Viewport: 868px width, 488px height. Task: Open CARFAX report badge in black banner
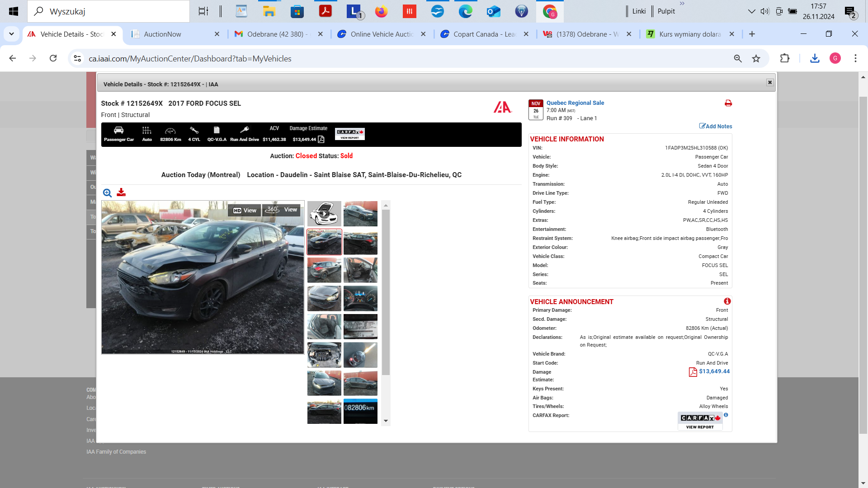tap(350, 134)
